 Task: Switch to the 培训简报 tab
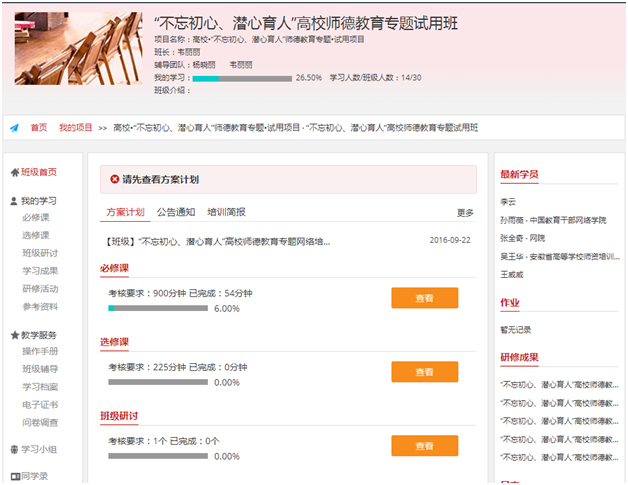tap(226, 212)
